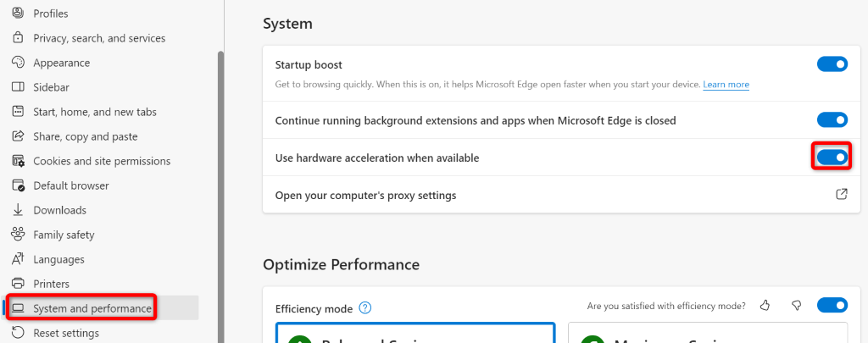868x343 pixels.
Task: Click the Printers icon in sidebar
Action: click(x=18, y=284)
